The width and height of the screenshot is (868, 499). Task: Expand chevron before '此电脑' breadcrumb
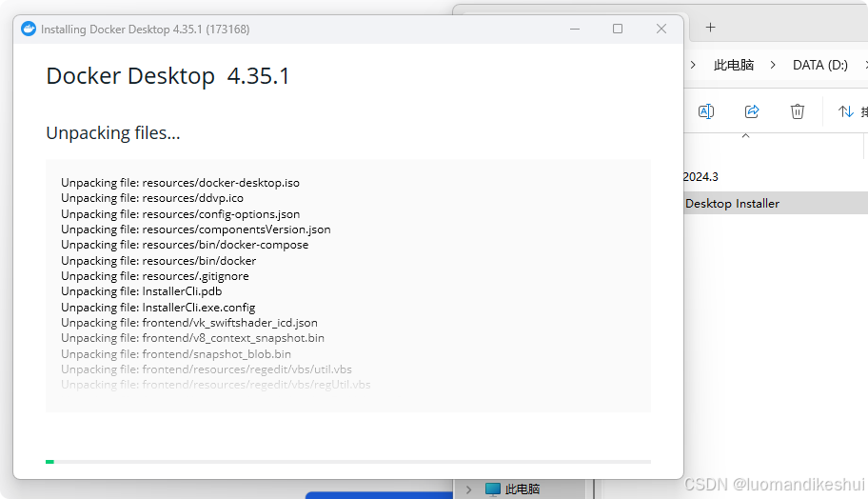tap(693, 66)
